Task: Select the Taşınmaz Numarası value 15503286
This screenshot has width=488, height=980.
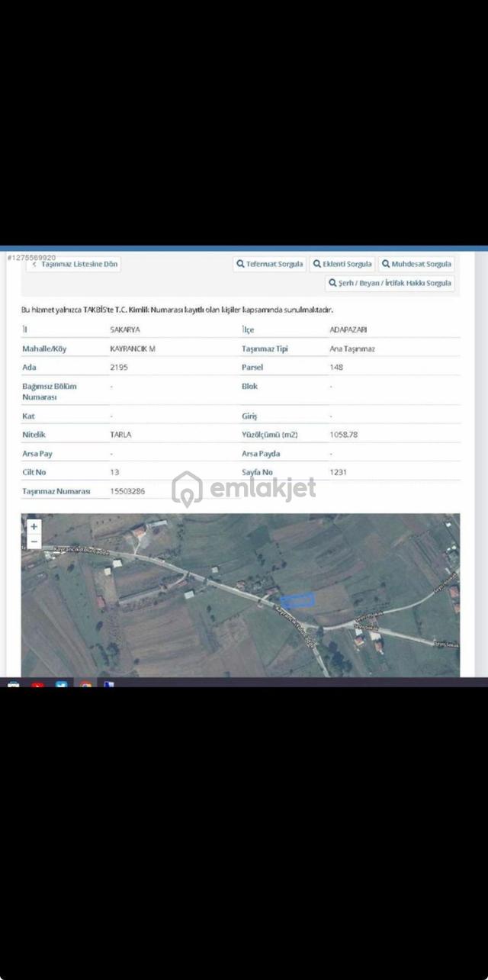Action: [127, 491]
